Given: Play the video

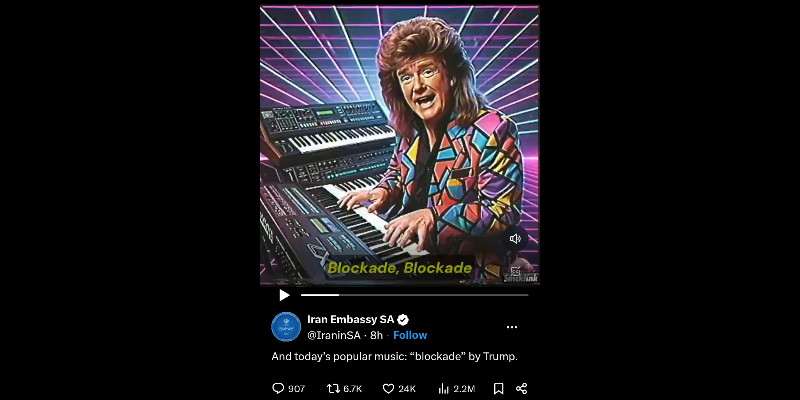Looking at the screenshot, I should tap(284, 295).
